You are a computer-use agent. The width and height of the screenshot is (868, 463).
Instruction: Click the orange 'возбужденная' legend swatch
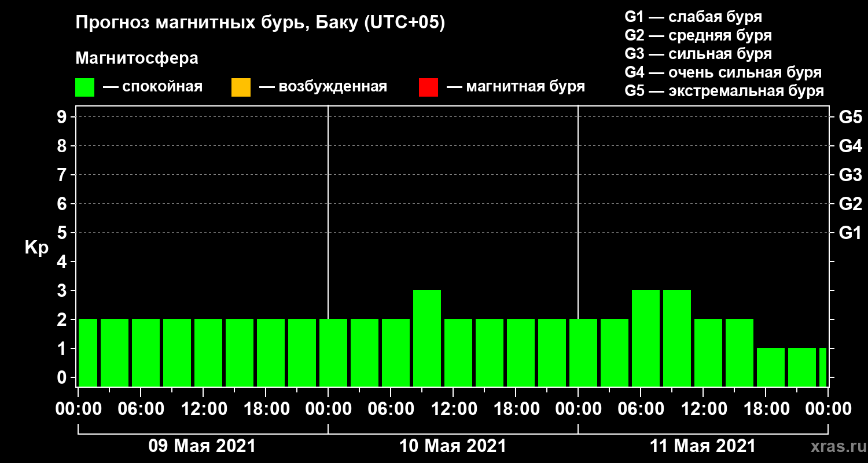(x=241, y=87)
